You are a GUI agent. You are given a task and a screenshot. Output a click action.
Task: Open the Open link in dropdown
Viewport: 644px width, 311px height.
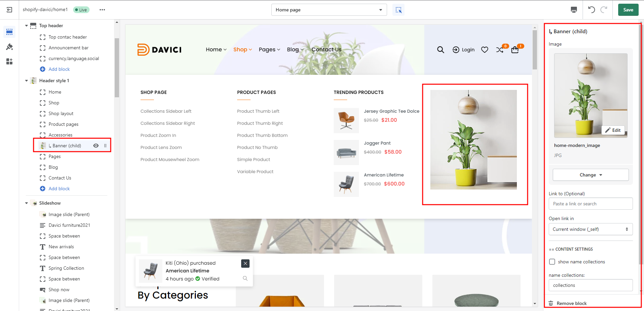pos(590,229)
